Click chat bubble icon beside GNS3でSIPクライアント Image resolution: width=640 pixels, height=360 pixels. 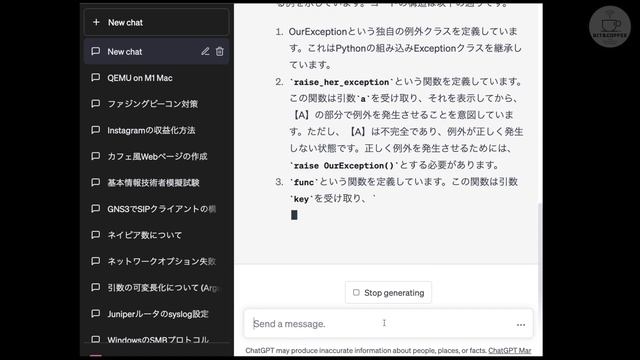(96, 209)
